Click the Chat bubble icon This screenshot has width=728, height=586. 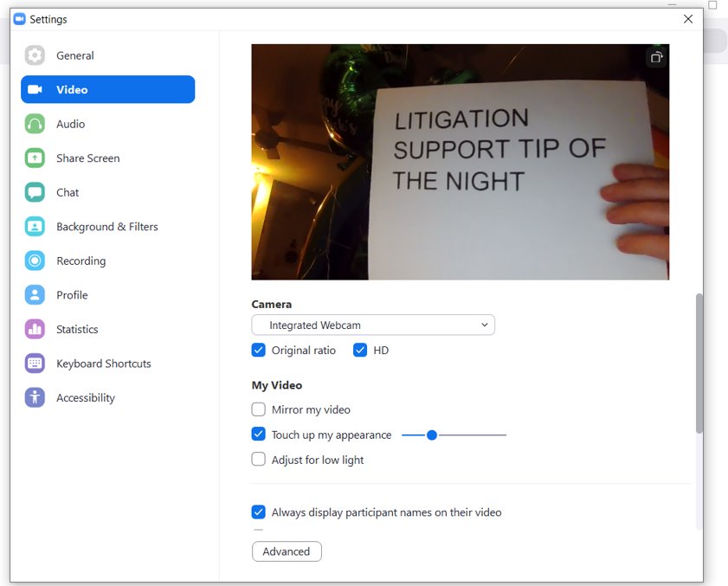pyautogui.click(x=35, y=192)
